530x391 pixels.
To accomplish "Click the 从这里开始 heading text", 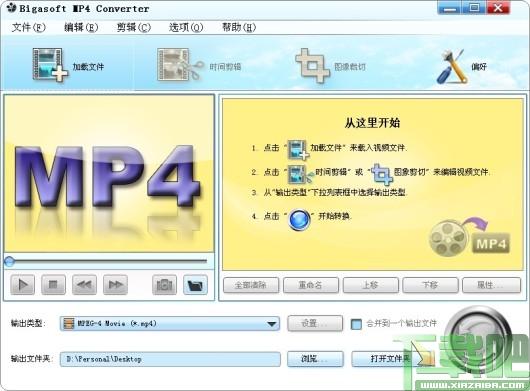I will (372, 123).
